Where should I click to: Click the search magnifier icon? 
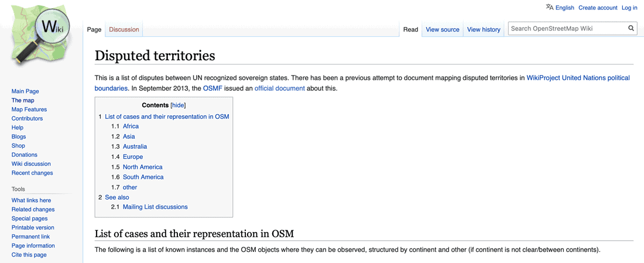coord(631,28)
